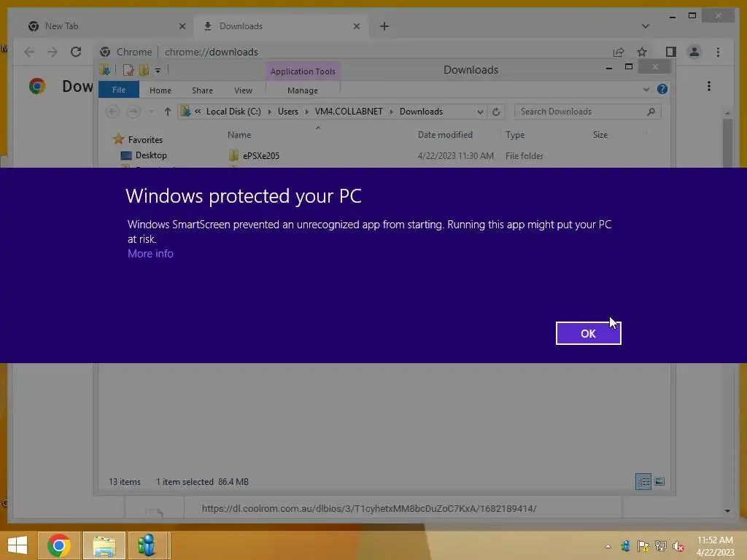Open the File tab in Explorer
This screenshot has height=560, width=747.
click(x=119, y=90)
